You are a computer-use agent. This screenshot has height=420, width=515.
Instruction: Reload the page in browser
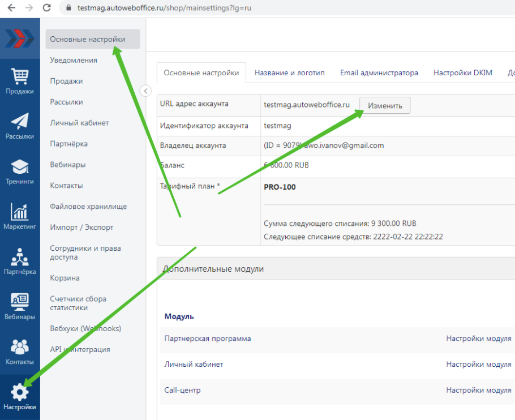click(47, 8)
